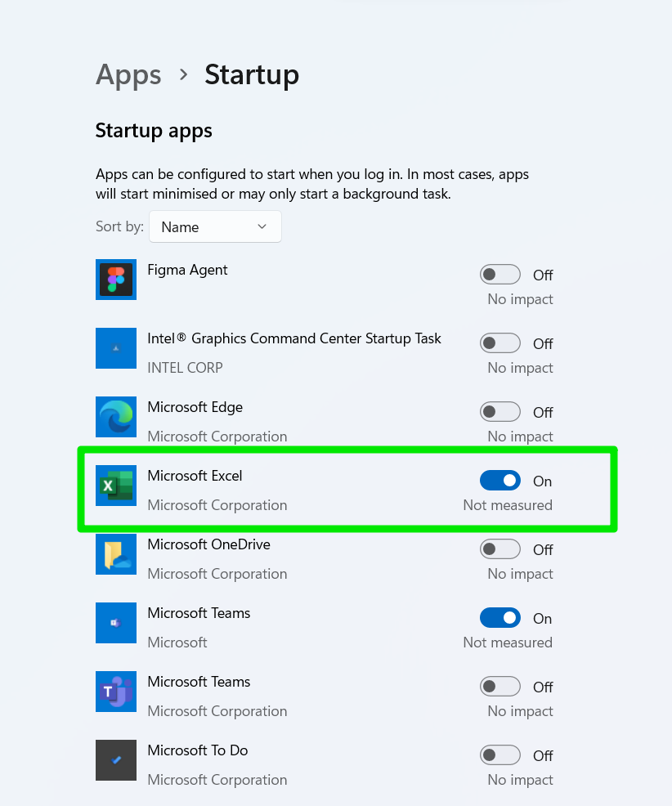Screen dimensions: 672x806
Task: Click the purple Teams icon by Microsoft Corporation
Action: (116, 692)
